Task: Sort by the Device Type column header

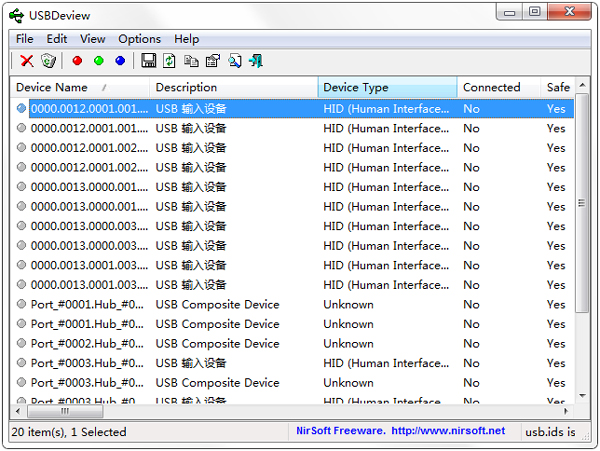Action: click(387, 88)
